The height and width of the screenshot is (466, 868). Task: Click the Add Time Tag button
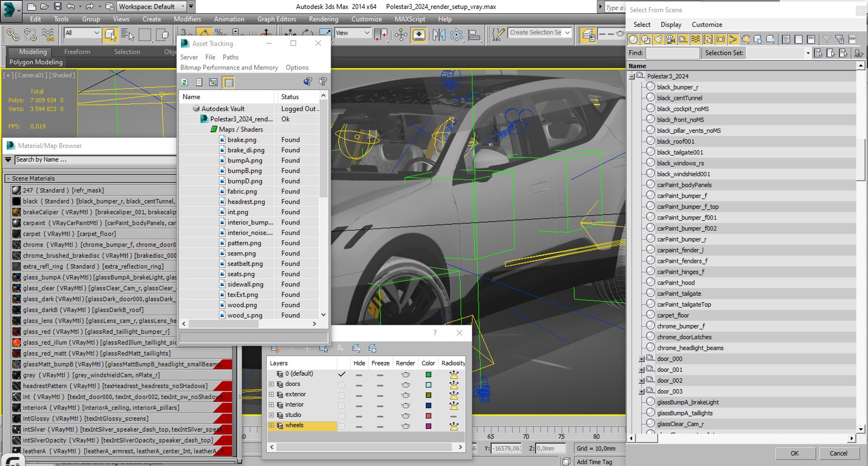pyautogui.click(x=594, y=462)
